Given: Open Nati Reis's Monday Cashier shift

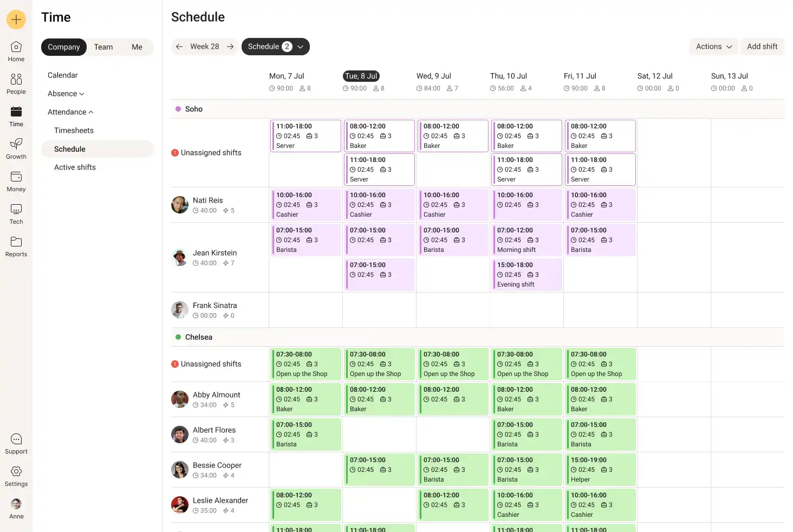Looking at the screenshot, I should (x=306, y=205).
